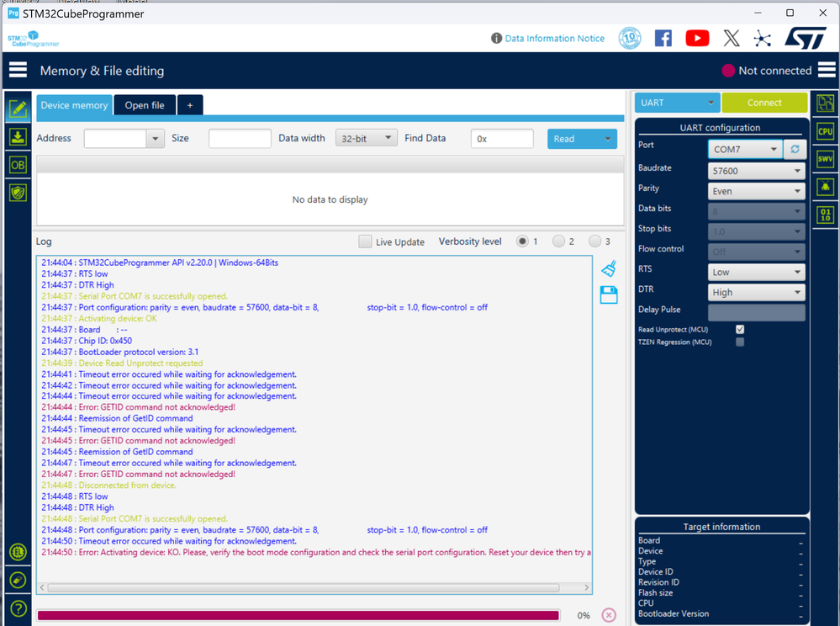Select verbosity level 2
This screenshot has height=626, width=840.
[x=558, y=241]
